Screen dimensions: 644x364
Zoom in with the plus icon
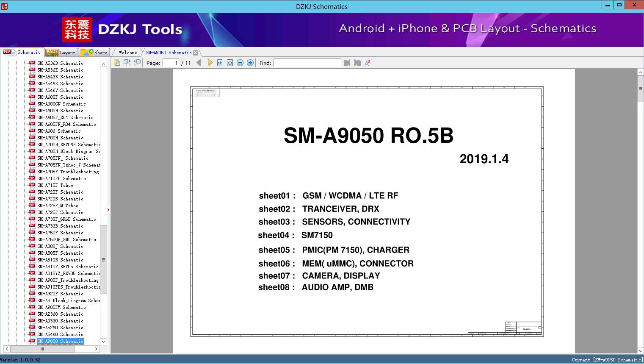click(x=250, y=63)
